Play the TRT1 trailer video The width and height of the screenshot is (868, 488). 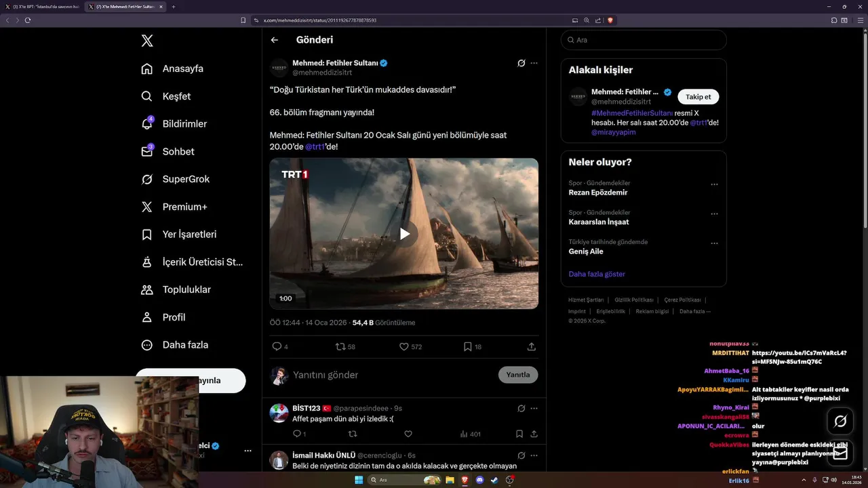tap(404, 234)
